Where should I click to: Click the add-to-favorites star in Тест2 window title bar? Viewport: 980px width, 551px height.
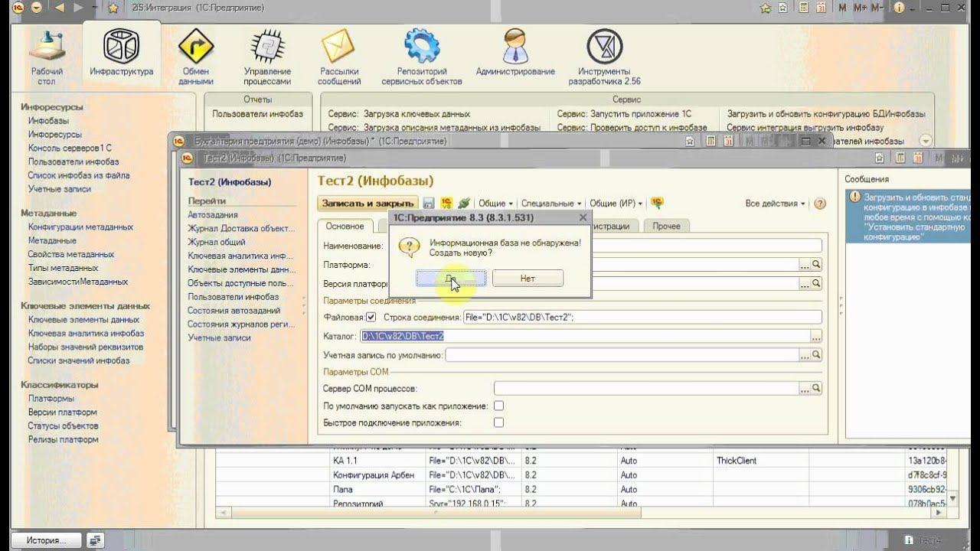[880, 158]
